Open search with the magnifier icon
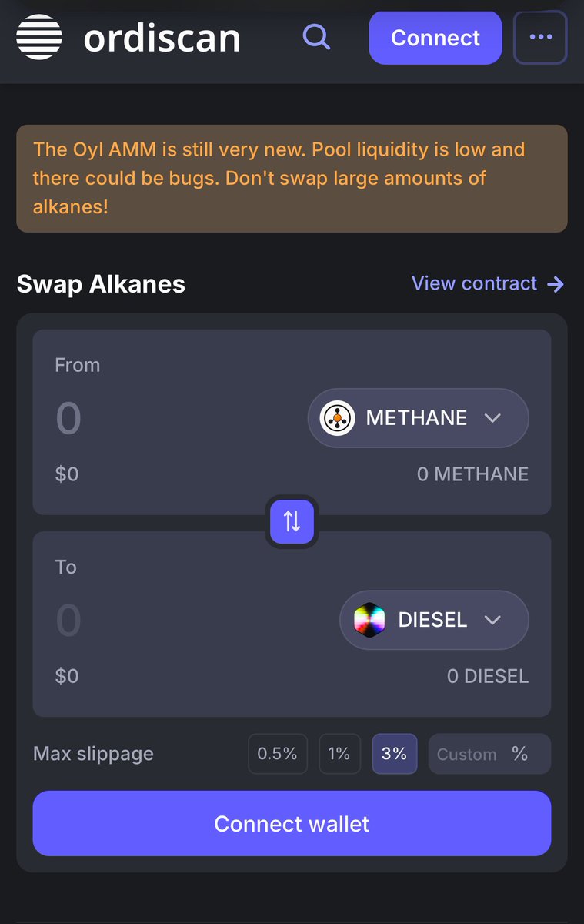584x924 pixels. [315, 36]
